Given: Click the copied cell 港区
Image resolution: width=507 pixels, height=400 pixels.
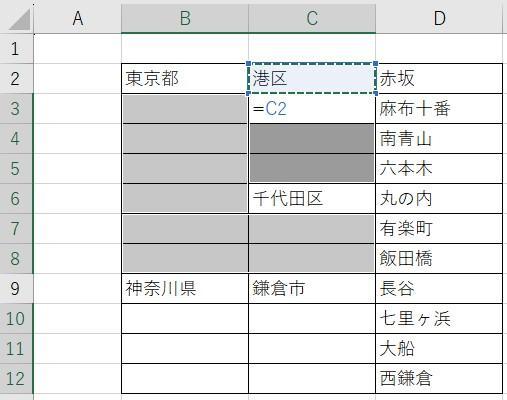Looking at the screenshot, I should click(x=312, y=79).
